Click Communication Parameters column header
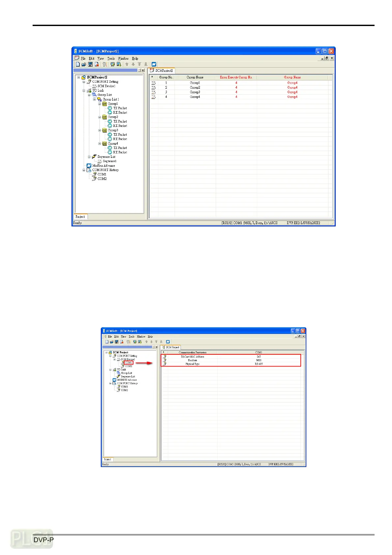This screenshot has width=392, height=555. 193,352
